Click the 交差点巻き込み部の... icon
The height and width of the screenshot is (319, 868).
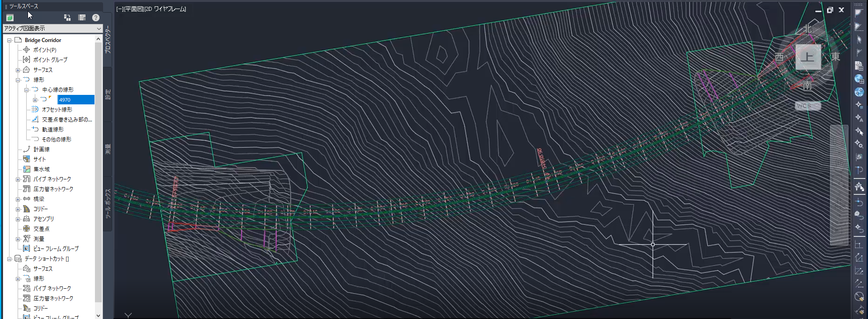click(35, 119)
